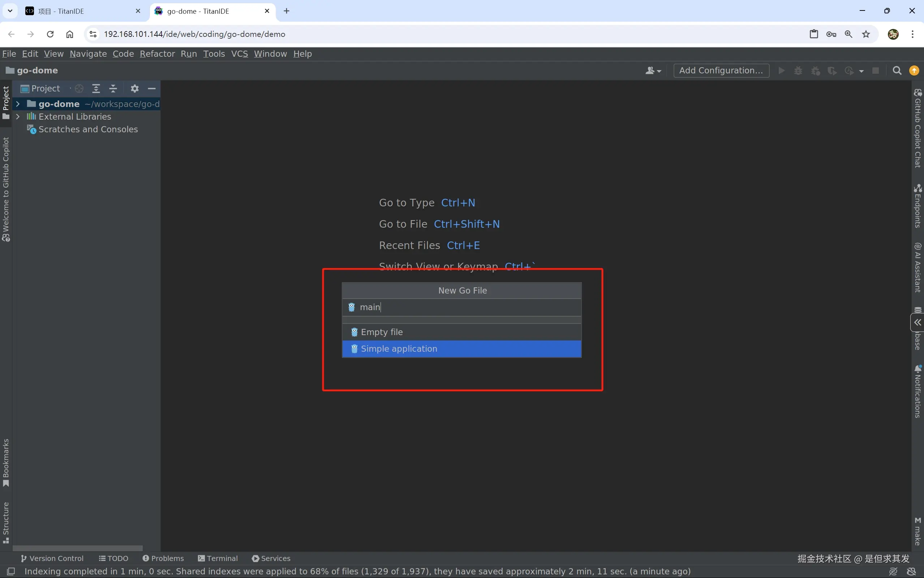924x578 pixels.
Task: Click Collapse All icon in Project panel
Action: (113, 89)
